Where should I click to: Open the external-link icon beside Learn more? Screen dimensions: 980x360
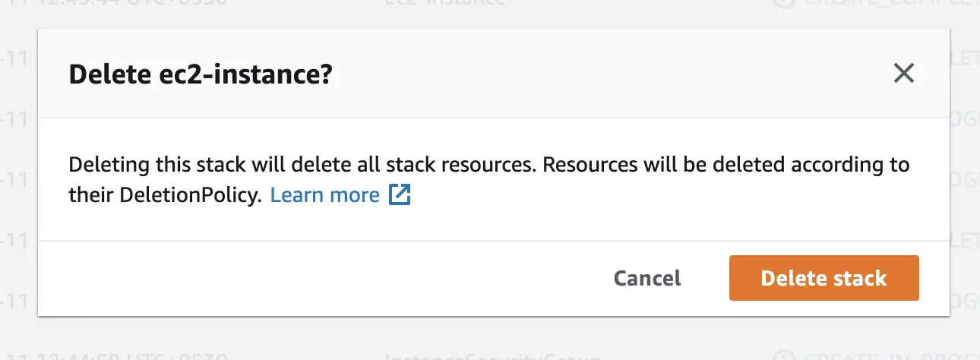400,195
